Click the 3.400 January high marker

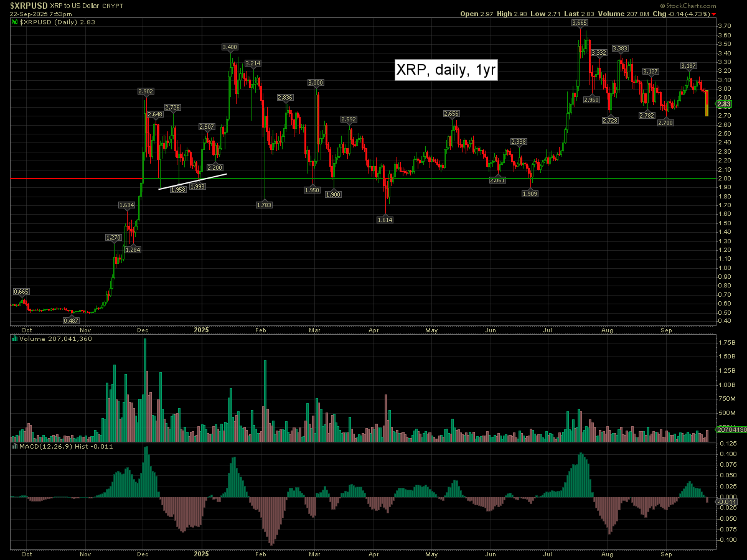pyautogui.click(x=230, y=47)
